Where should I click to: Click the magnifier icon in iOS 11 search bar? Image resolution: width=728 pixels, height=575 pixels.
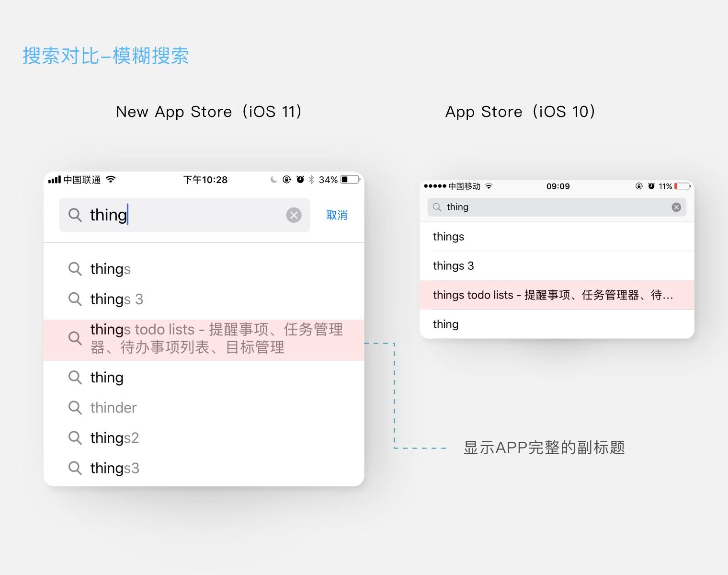coord(75,215)
